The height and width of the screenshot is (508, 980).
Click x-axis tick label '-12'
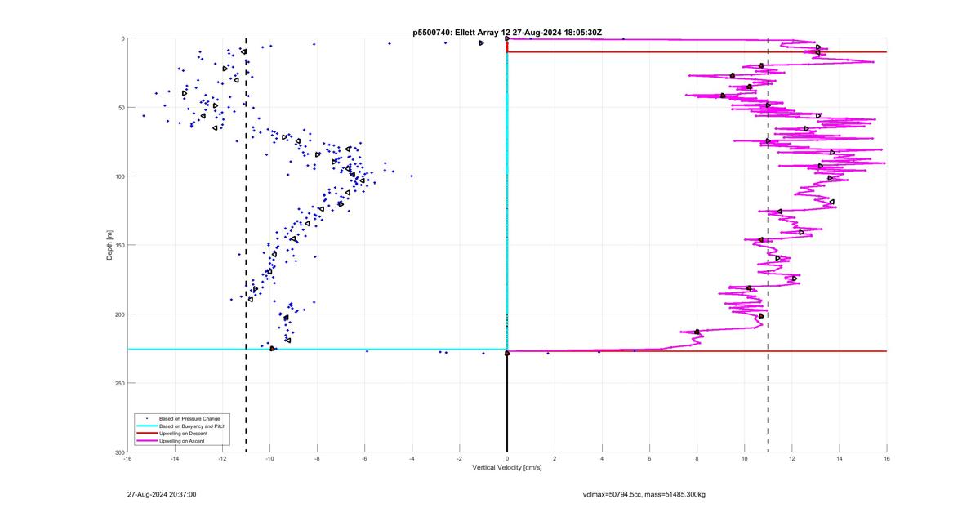click(222, 458)
